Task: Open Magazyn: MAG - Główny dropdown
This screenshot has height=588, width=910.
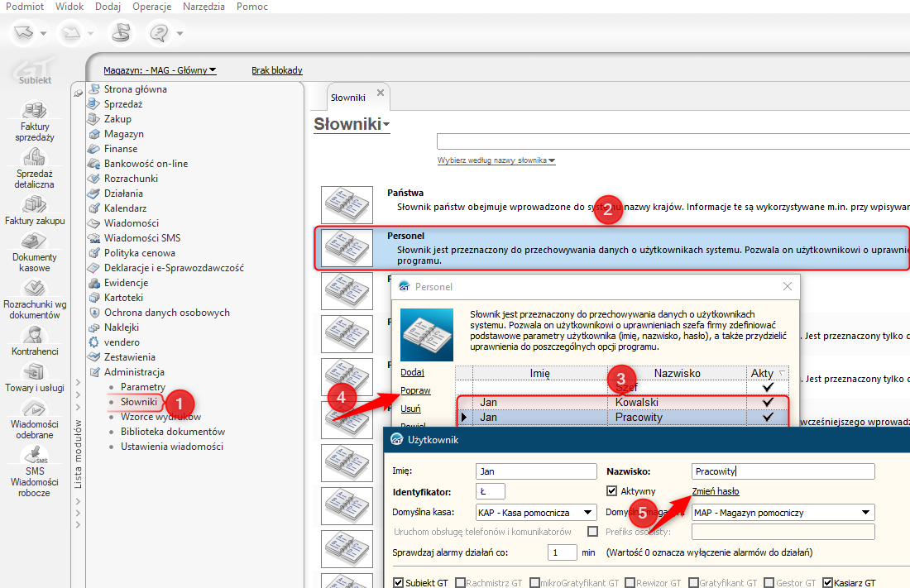Action: (160, 70)
